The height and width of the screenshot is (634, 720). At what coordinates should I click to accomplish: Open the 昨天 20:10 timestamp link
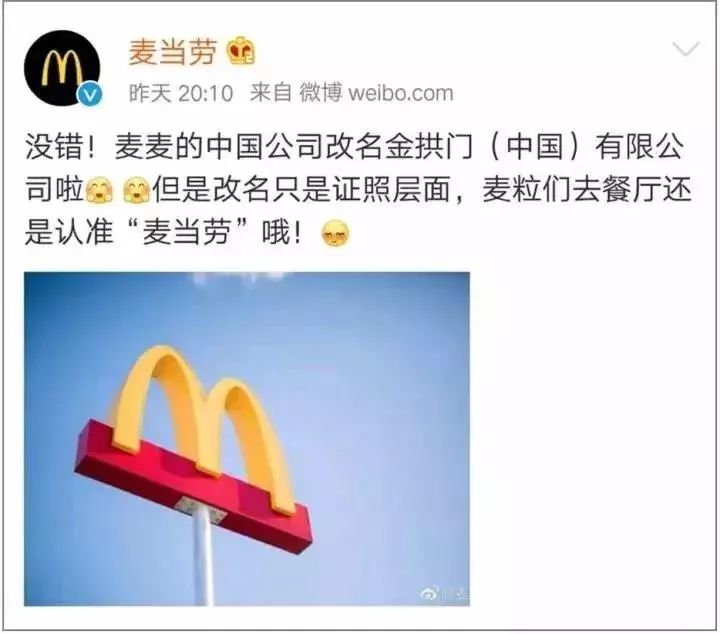[x=181, y=93]
